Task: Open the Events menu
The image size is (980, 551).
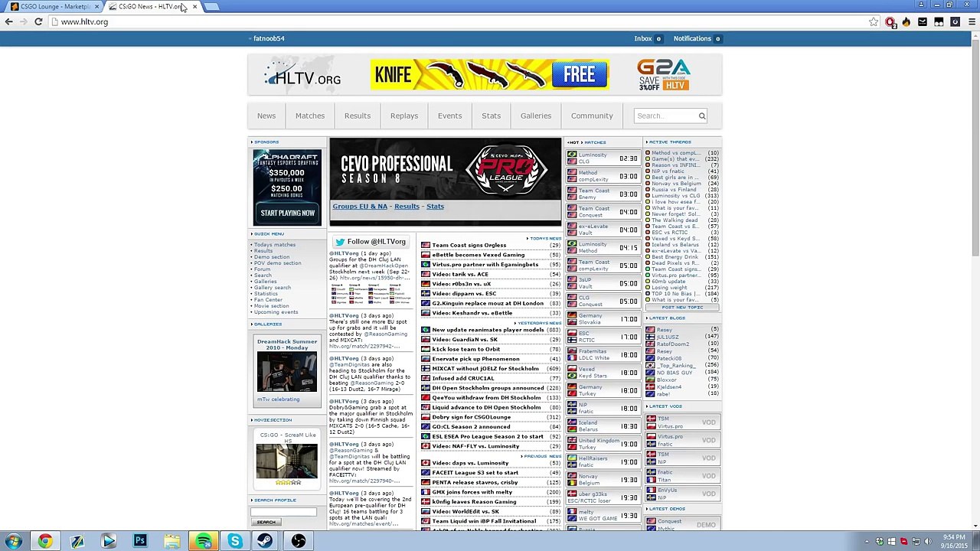Action: (x=450, y=116)
